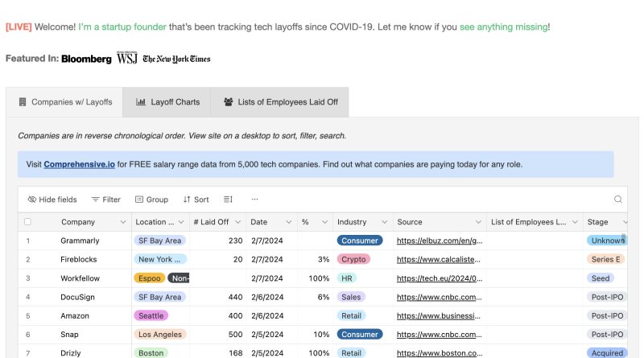Open Lists of Employees Laid Off tab
644x358 pixels.
tap(279, 102)
